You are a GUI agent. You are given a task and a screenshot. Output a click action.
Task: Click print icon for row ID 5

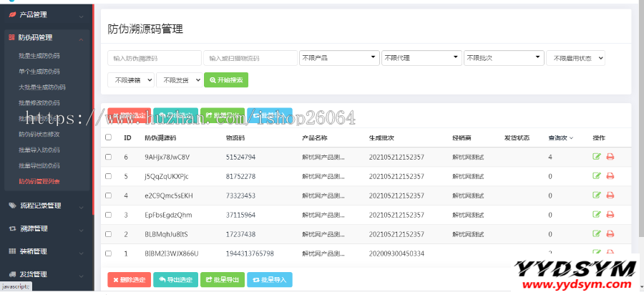pos(610,176)
